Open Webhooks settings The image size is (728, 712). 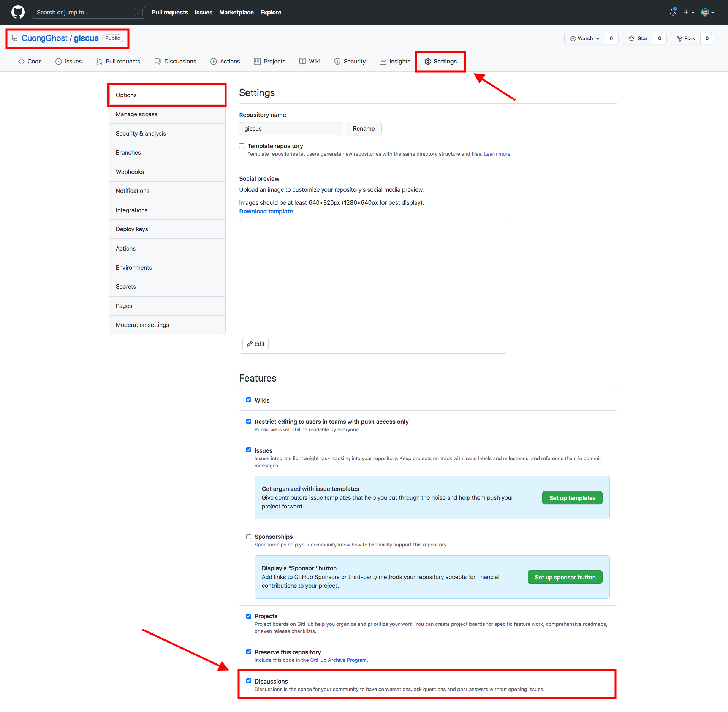pos(167,172)
